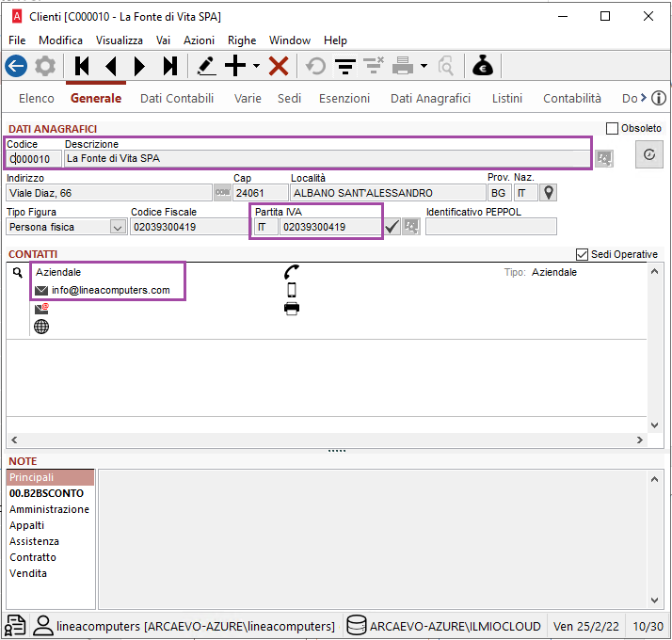The height and width of the screenshot is (640, 672).
Task: Expand the Tipo Figura dropdown
Action: 118,227
